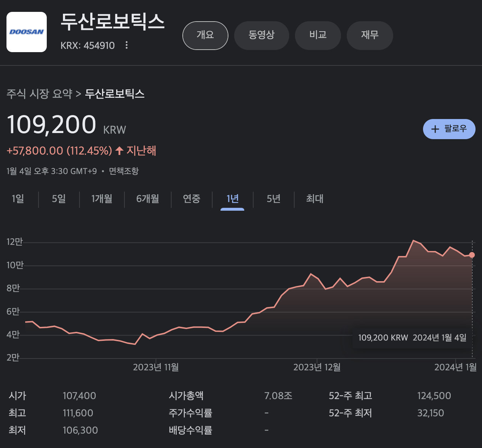The height and width of the screenshot is (448, 482).
Task: Click the 최저 value 106,300
Action: [x=80, y=430]
